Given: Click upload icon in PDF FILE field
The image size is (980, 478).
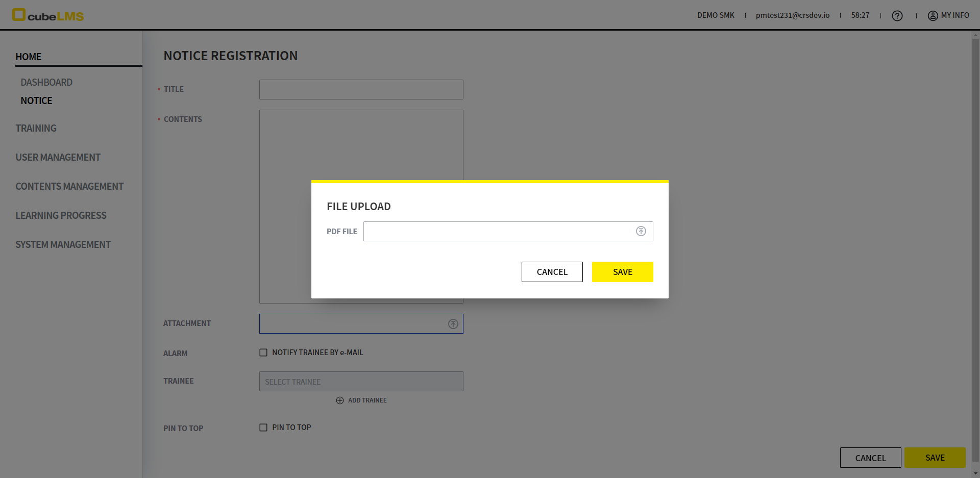Looking at the screenshot, I should pyautogui.click(x=641, y=231).
